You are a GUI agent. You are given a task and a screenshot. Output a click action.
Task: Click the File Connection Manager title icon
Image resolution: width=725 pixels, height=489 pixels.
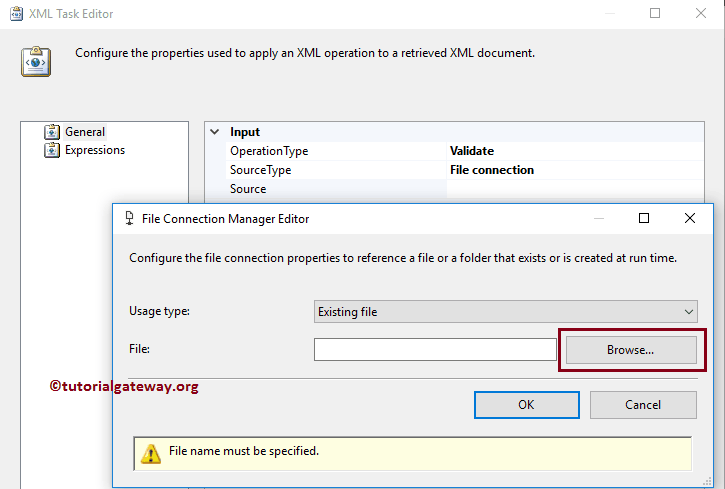(129, 218)
